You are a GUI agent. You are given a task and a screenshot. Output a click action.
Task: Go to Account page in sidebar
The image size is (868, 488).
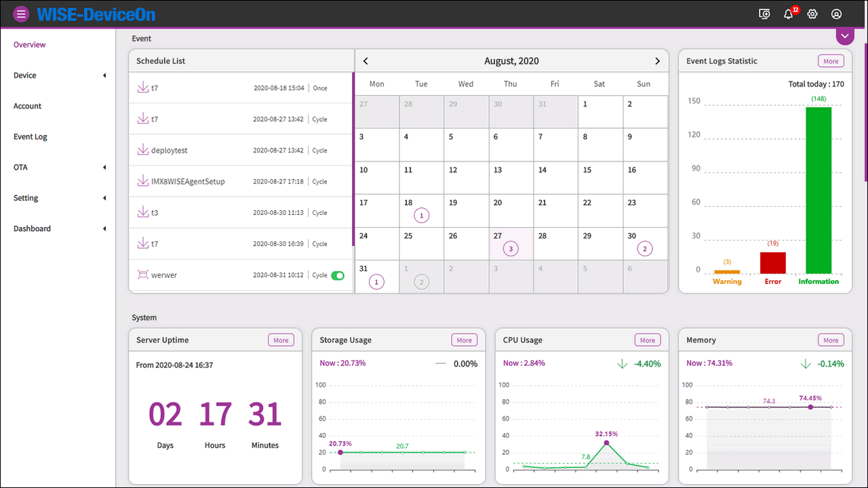27,106
